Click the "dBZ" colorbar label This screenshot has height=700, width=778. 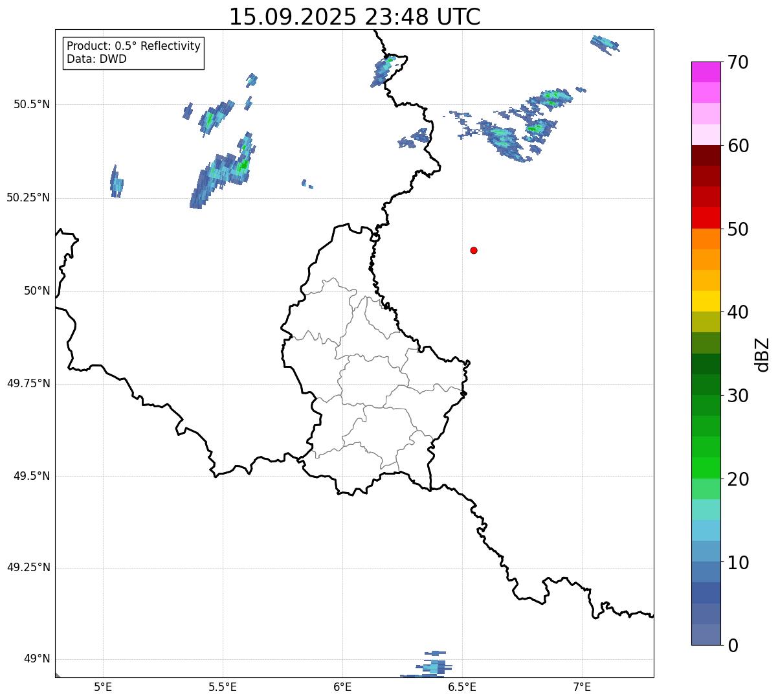tap(762, 354)
